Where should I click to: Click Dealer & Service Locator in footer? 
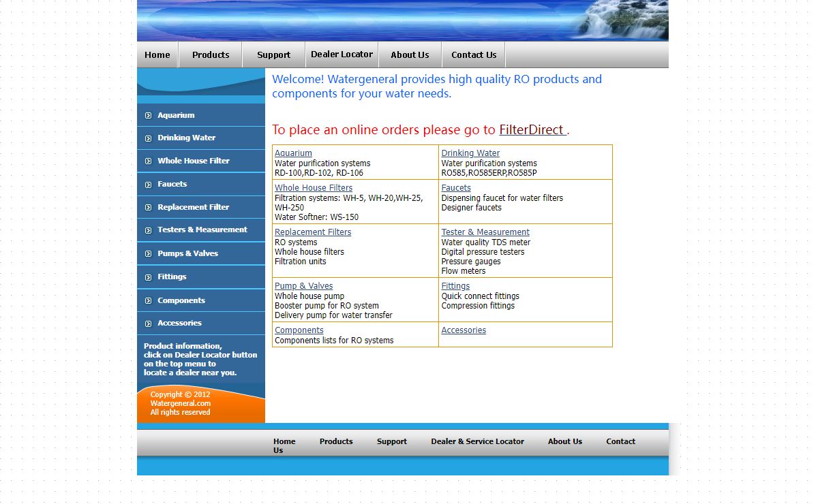pyautogui.click(x=477, y=441)
